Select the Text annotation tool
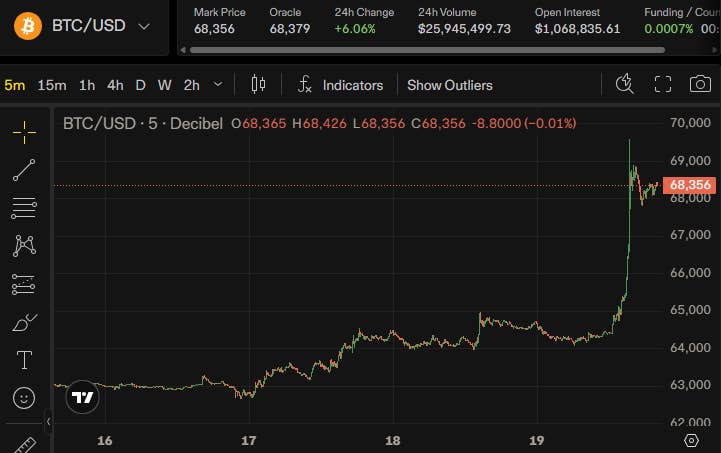The height and width of the screenshot is (453, 721). click(x=24, y=360)
